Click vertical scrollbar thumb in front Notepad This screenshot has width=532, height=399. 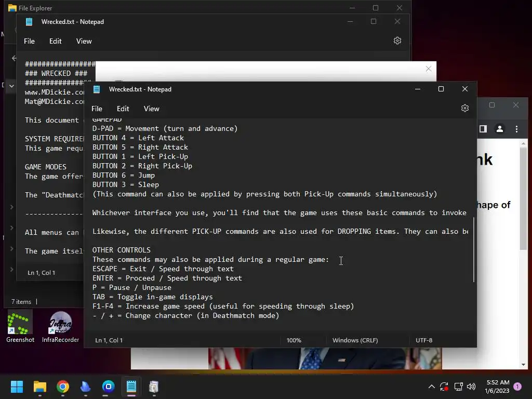[x=474, y=249]
